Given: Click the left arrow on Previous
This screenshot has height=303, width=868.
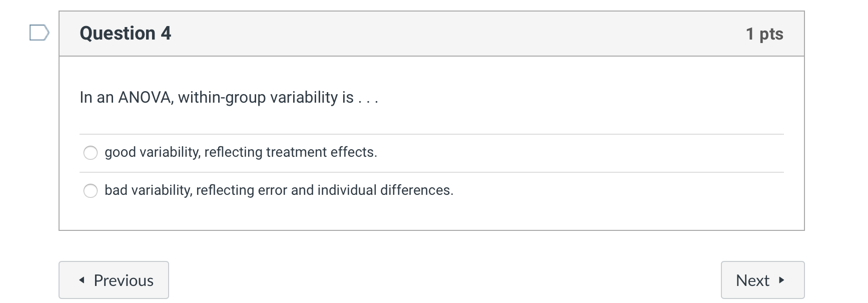Looking at the screenshot, I should 82,280.
